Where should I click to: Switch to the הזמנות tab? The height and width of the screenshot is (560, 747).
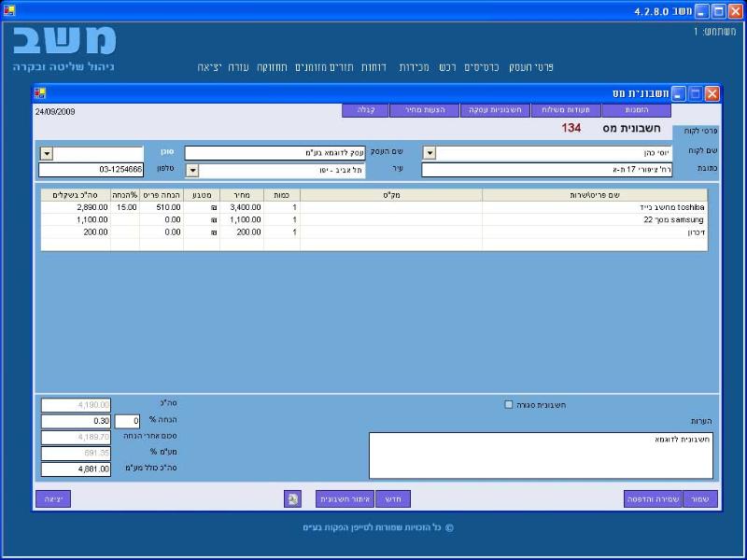637,110
